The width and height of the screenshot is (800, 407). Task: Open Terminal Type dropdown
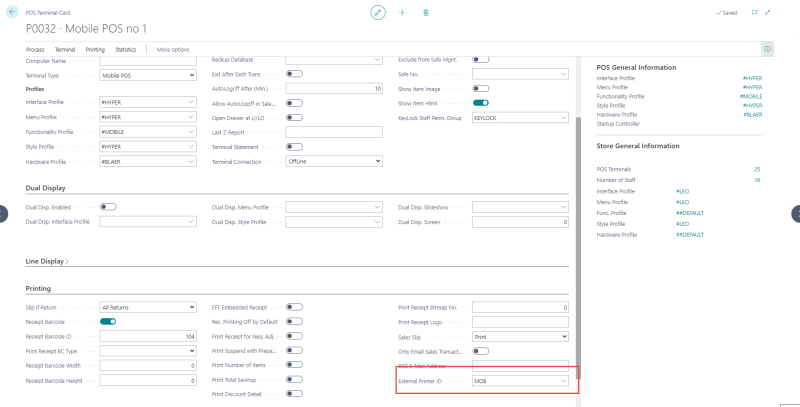(x=148, y=75)
